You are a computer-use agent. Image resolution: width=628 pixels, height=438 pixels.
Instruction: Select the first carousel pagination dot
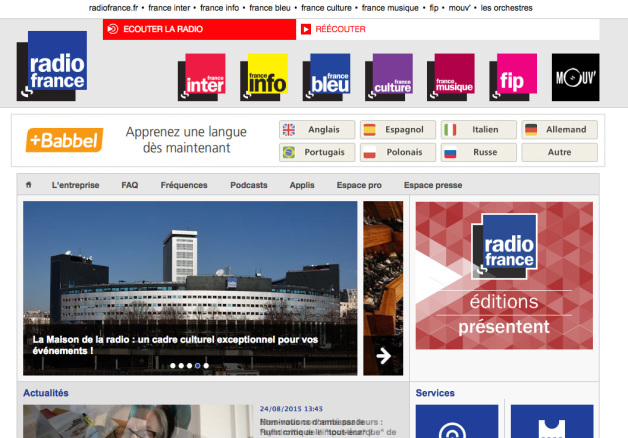click(x=173, y=366)
